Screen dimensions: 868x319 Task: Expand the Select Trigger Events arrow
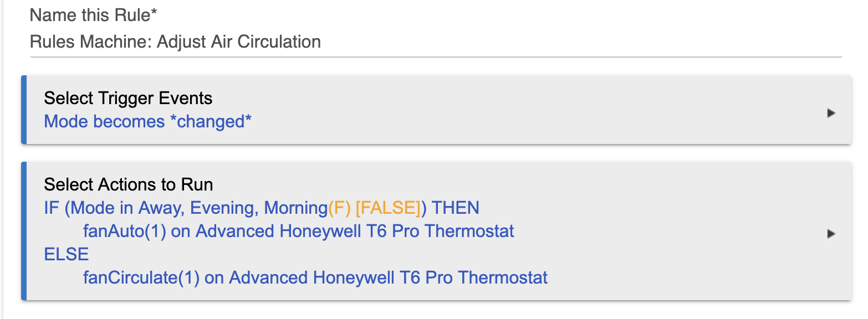click(x=830, y=113)
